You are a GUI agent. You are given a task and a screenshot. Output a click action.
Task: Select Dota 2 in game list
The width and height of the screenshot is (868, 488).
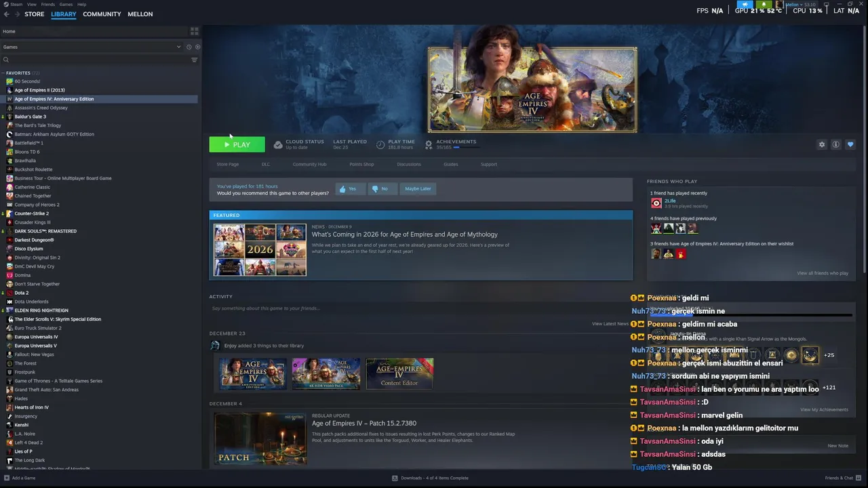click(22, 293)
